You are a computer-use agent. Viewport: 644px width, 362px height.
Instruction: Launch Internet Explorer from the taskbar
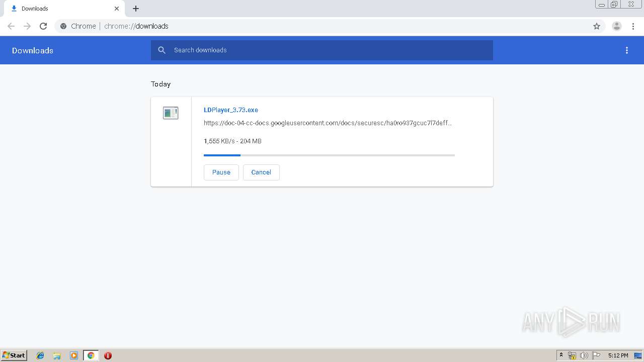(x=40, y=355)
